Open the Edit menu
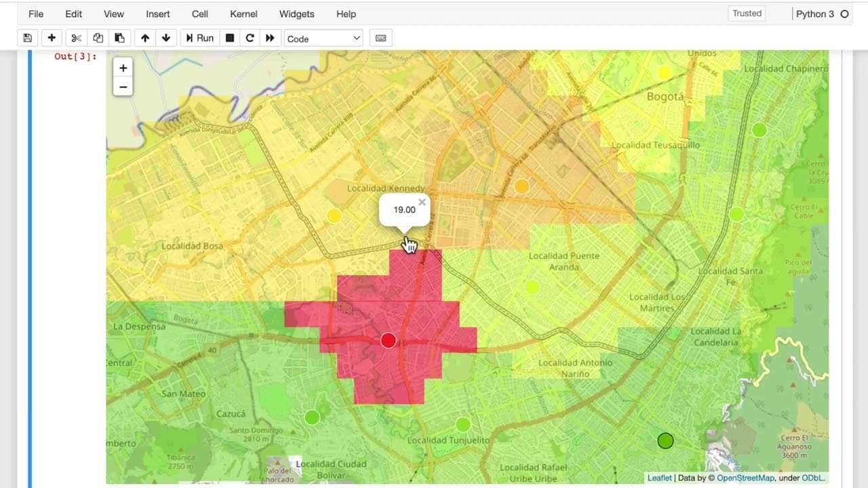Viewport: 868px width, 488px height. [73, 14]
